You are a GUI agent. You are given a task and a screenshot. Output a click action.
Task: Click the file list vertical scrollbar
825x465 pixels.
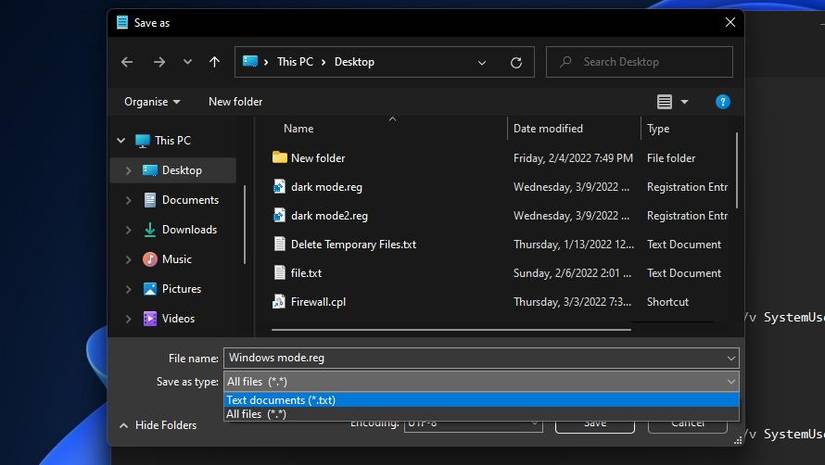coord(737,169)
